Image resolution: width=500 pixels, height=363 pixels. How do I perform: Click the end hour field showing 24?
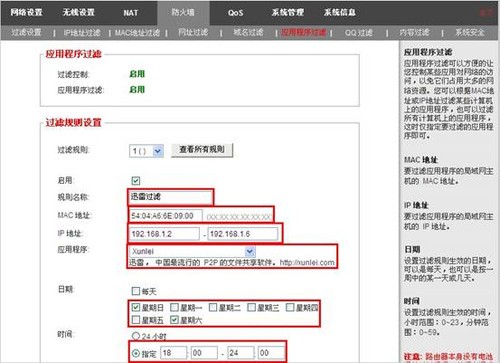[x=241, y=353]
